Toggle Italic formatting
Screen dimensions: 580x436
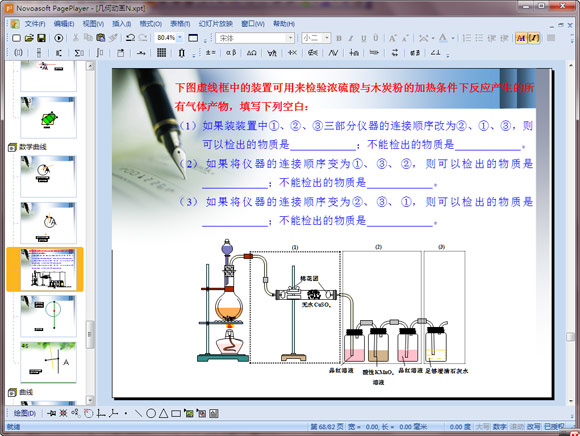click(x=351, y=38)
